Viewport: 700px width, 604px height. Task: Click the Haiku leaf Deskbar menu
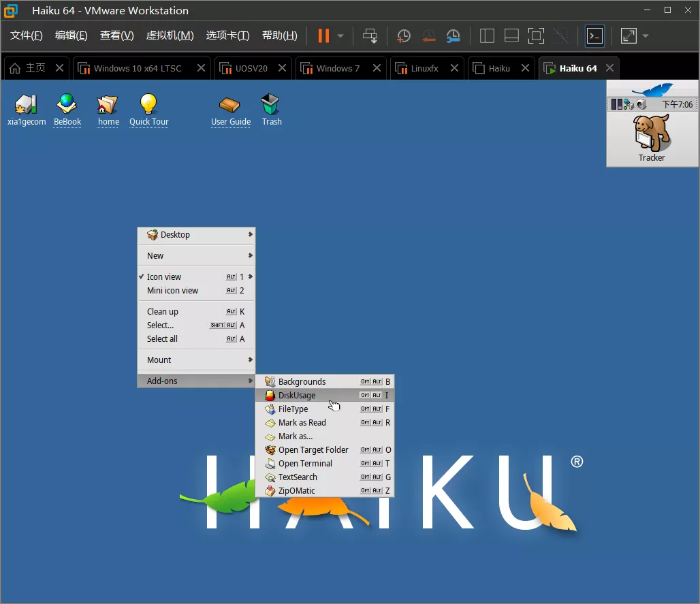click(652, 89)
